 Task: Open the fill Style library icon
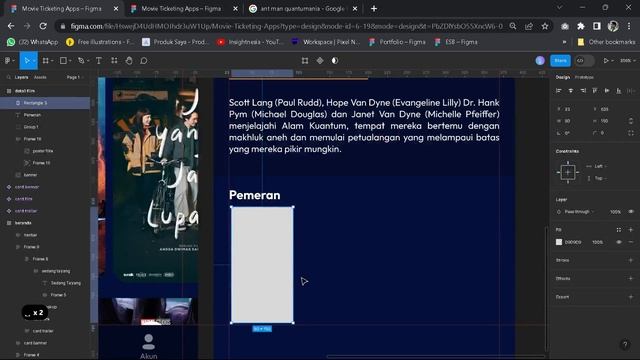click(x=619, y=230)
